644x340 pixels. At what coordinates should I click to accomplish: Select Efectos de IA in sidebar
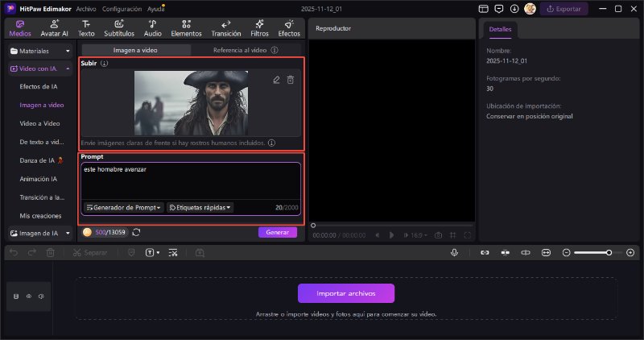(x=39, y=86)
